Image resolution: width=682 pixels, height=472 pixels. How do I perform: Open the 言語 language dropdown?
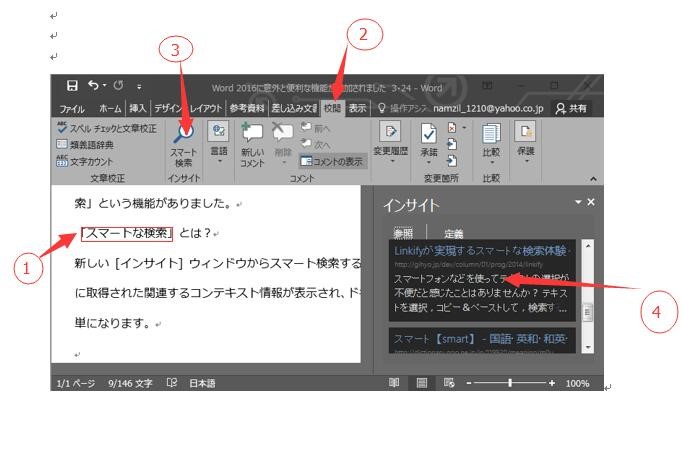pos(218,143)
